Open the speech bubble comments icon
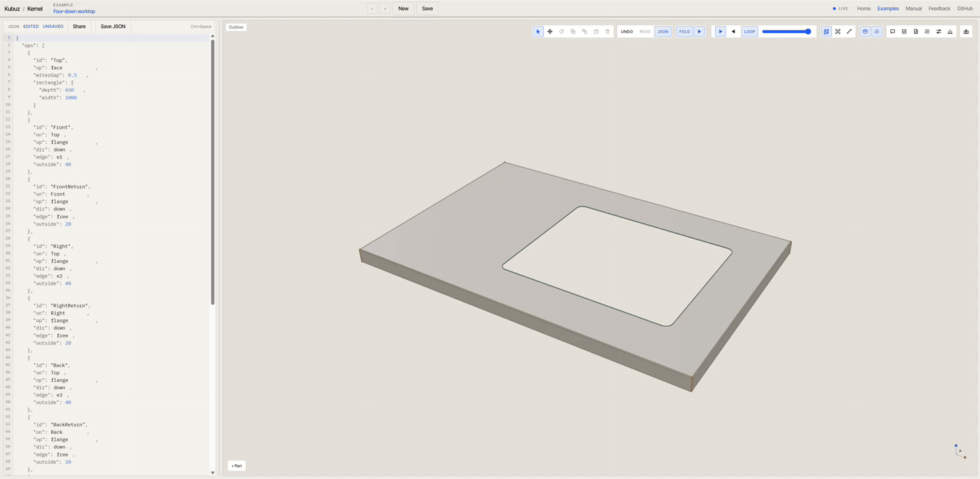This screenshot has width=980, height=479. pos(893,31)
